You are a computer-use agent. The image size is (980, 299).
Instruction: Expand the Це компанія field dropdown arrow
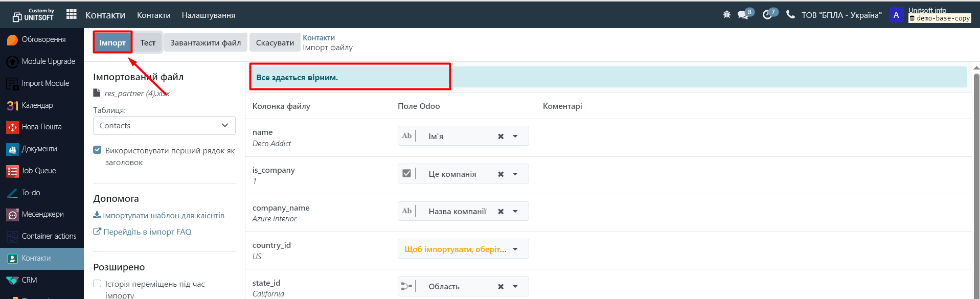point(515,174)
